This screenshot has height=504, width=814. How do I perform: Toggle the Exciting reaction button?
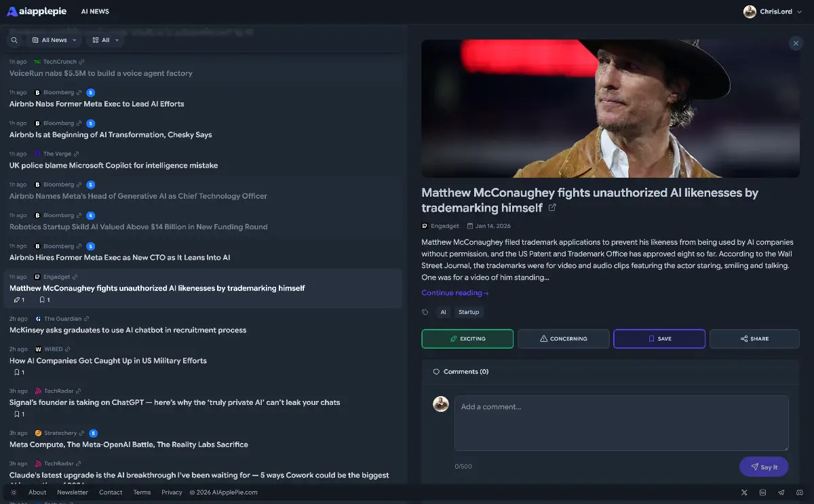coord(467,338)
